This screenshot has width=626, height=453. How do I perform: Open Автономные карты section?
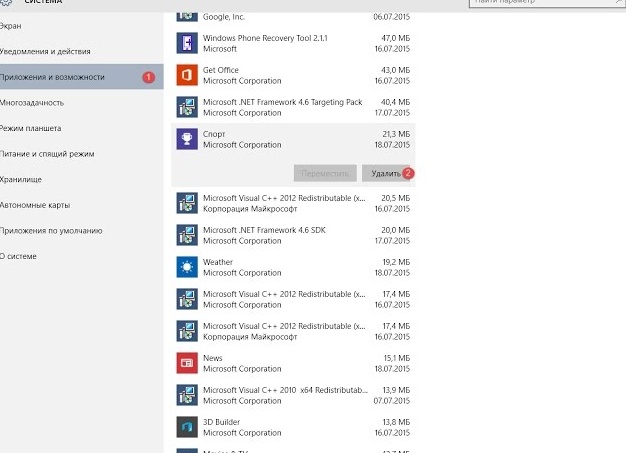tap(81, 205)
